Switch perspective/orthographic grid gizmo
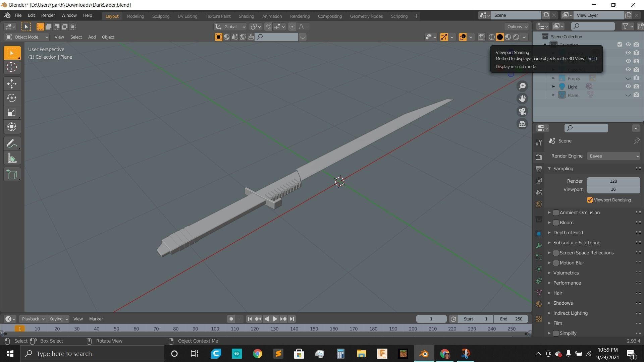Screen dimensions: 644x362 coord(522,124)
